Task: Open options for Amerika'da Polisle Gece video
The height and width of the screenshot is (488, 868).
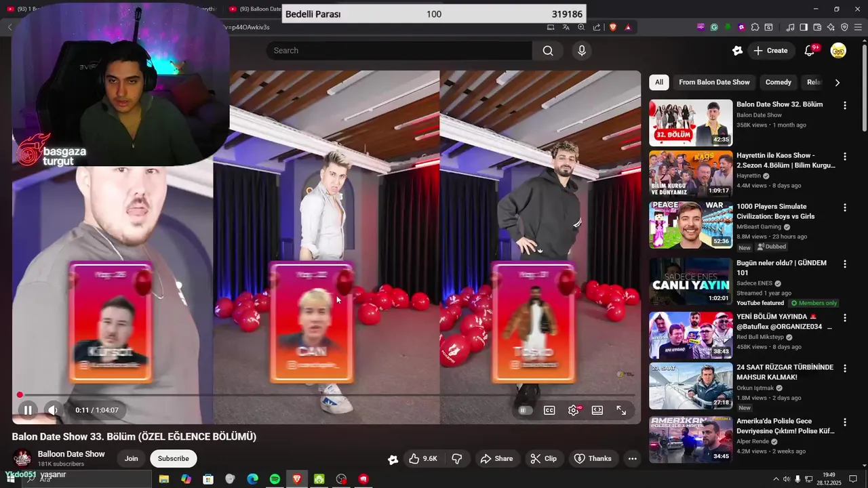Action: (x=845, y=422)
